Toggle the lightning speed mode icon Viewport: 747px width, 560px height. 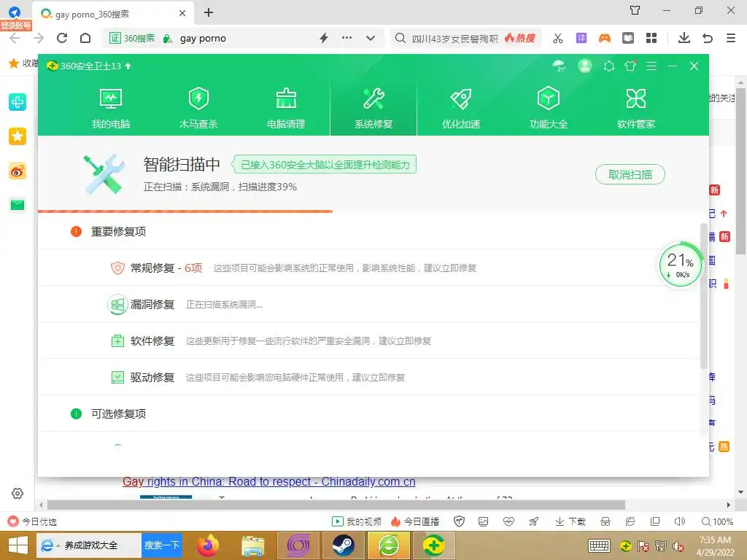[x=324, y=38]
